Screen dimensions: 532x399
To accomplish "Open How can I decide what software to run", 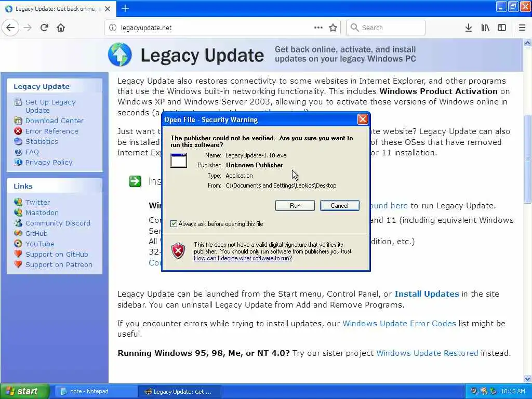I will (243, 258).
